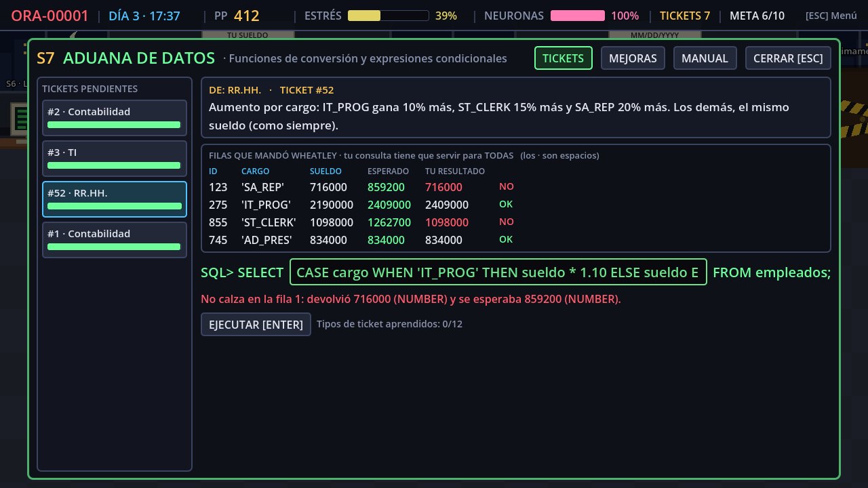868x488 pixels.
Task: Select ticket #3 TI
Action: pos(115,159)
